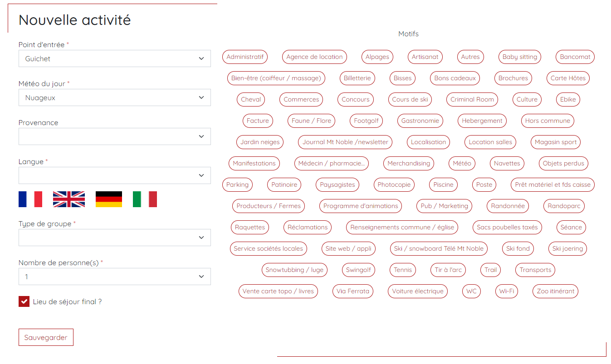
Task: Pick the Zoo itinérant motif
Action: click(x=555, y=291)
